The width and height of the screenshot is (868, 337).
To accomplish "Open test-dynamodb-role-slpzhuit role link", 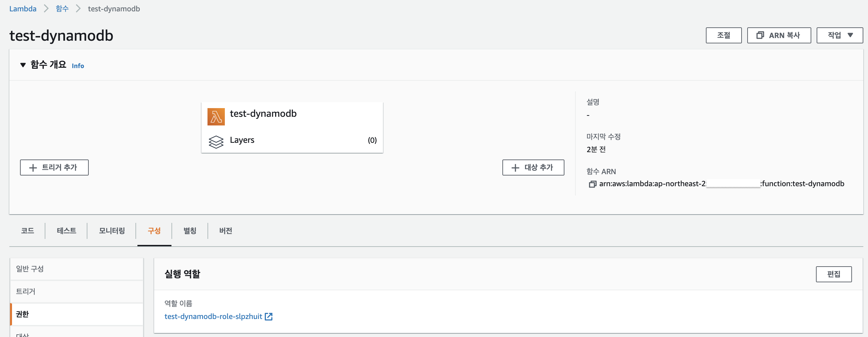I will pyautogui.click(x=213, y=316).
